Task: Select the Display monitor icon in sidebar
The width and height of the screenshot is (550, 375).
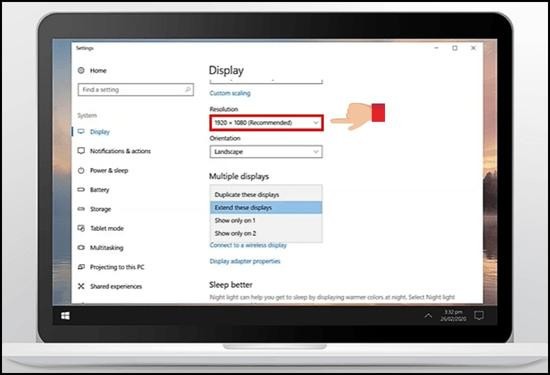Action: pos(81,132)
